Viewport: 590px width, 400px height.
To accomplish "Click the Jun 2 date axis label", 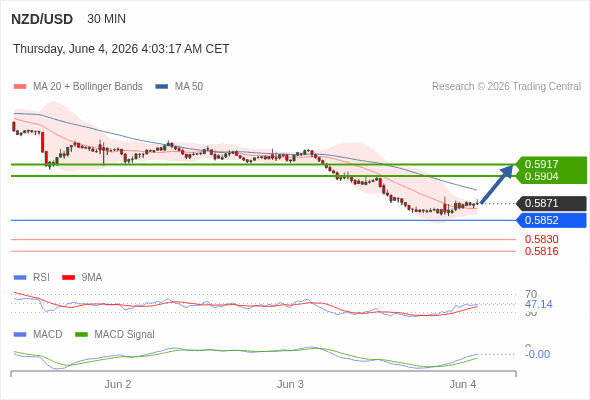I will point(118,384).
